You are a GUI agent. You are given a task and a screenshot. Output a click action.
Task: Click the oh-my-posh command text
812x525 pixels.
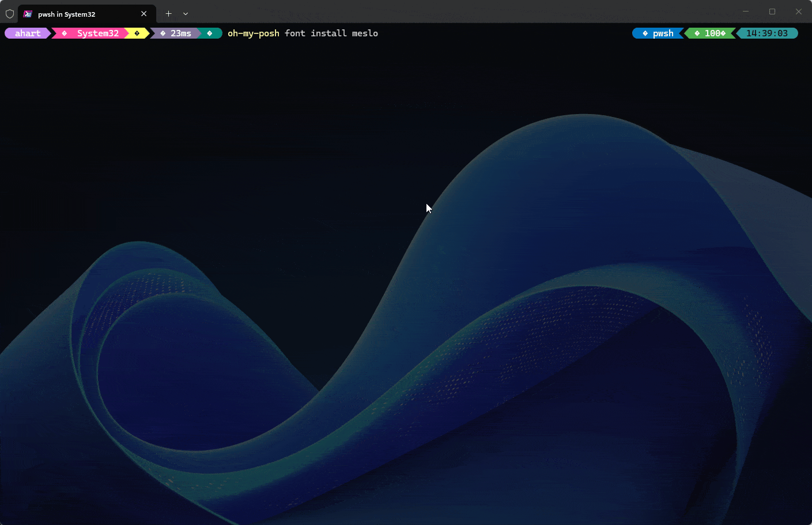(x=253, y=33)
